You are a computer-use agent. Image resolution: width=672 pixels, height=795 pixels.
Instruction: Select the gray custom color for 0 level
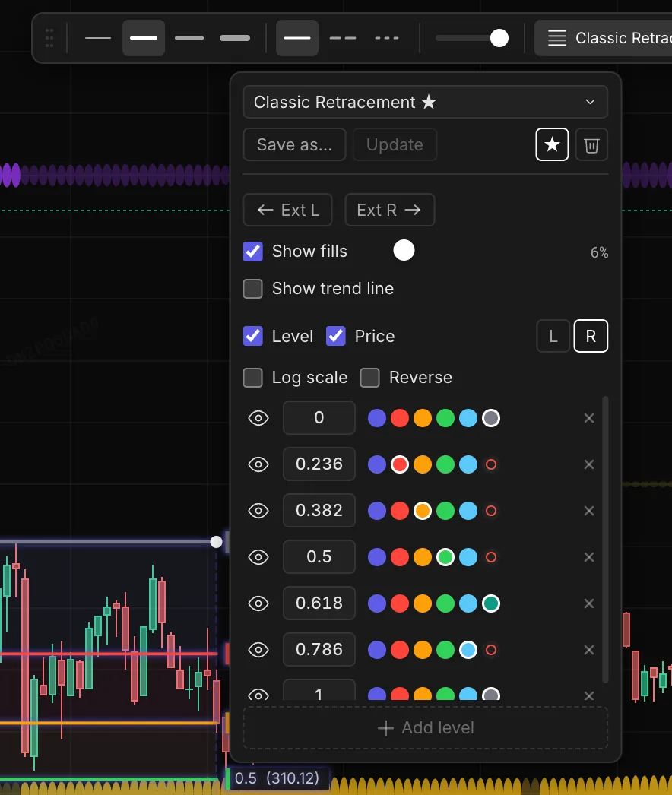tap(491, 418)
